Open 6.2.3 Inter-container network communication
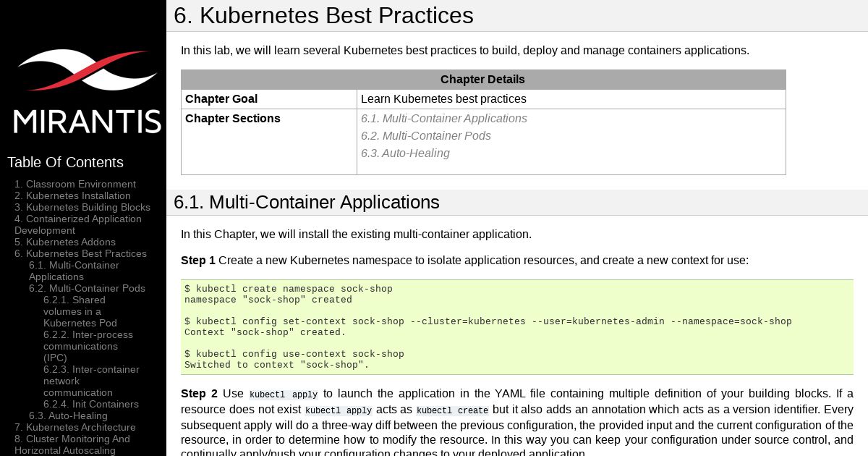This screenshot has width=868, height=456. click(91, 381)
